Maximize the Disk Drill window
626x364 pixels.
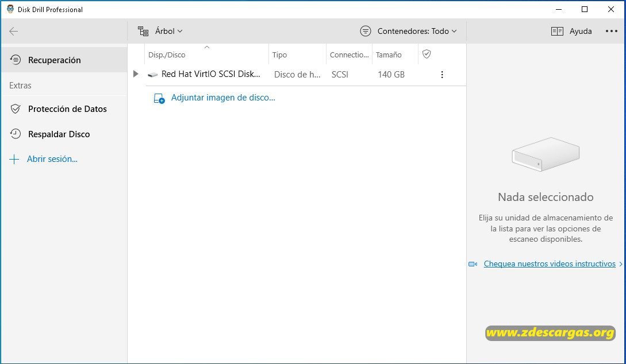point(585,9)
